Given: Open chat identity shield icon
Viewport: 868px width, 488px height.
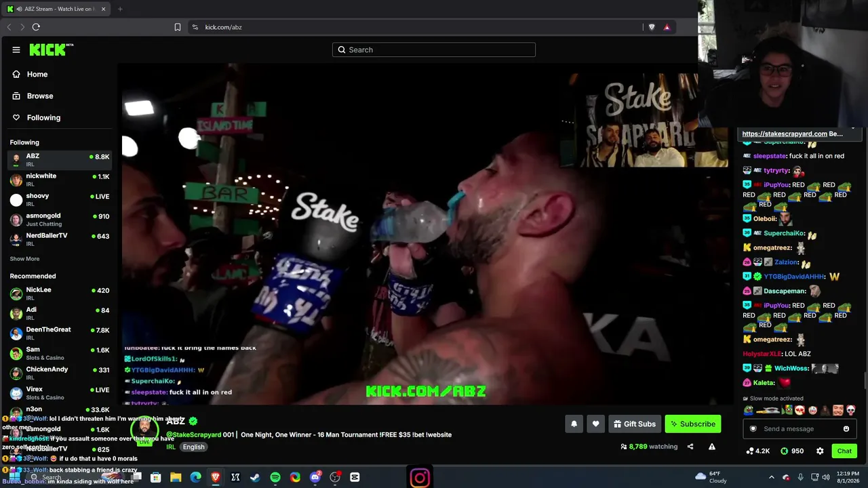Looking at the screenshot, I should pos(753,429).
